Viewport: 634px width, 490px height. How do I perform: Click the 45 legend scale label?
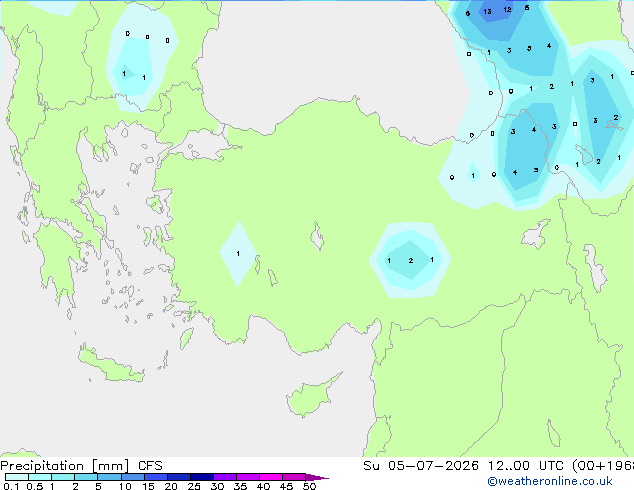click(286, 486)
